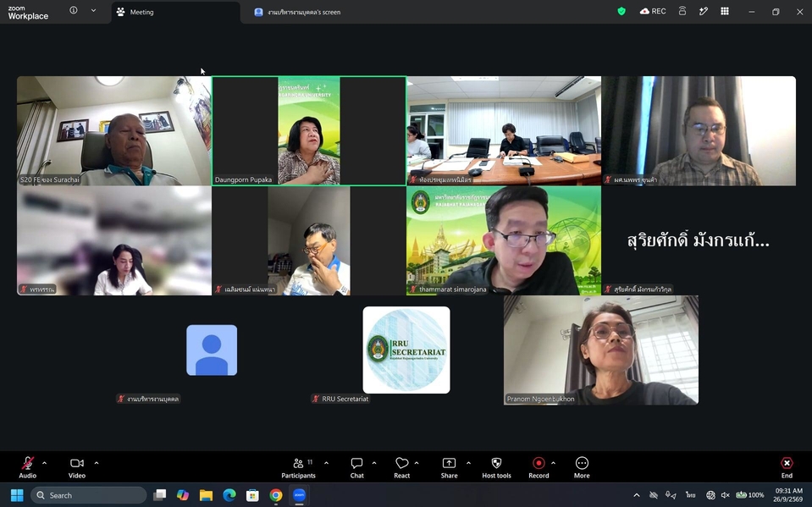
Task: Switch to the shared screen tab
Action: 297,13
